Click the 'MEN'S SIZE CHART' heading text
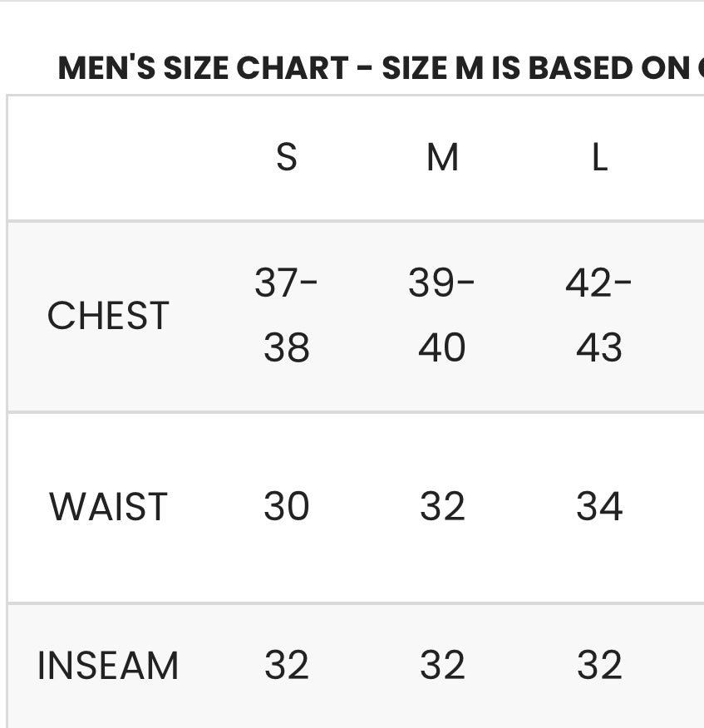Viewport: 704px width, 728px height. click(204, 69)
